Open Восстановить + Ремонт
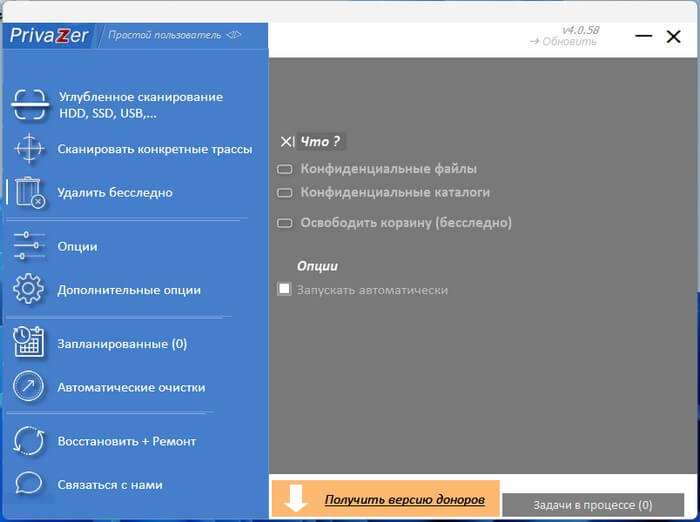The height and width of the screenshot is (522, 700). (x=127, y=441)
